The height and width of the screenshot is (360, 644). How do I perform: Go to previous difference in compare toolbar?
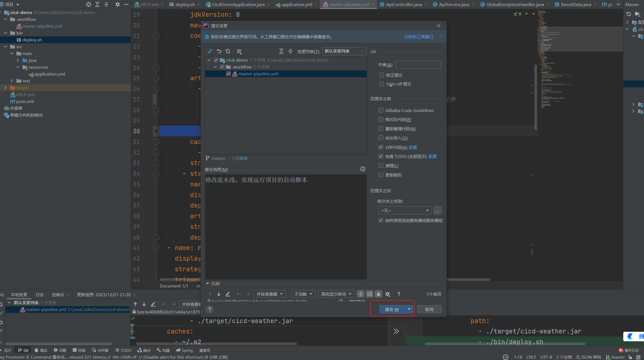click(x=210, y=294)
